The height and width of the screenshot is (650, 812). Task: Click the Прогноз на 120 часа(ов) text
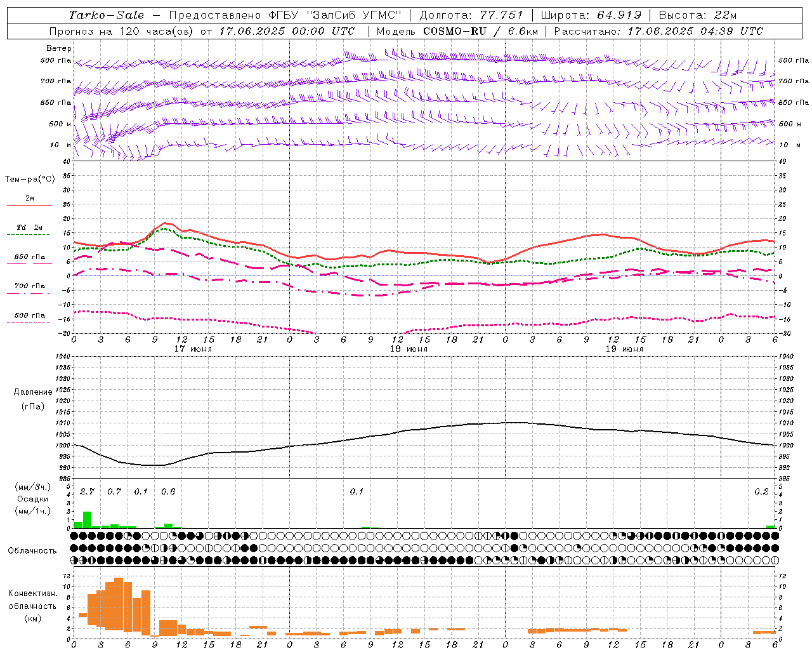[122, 31]
